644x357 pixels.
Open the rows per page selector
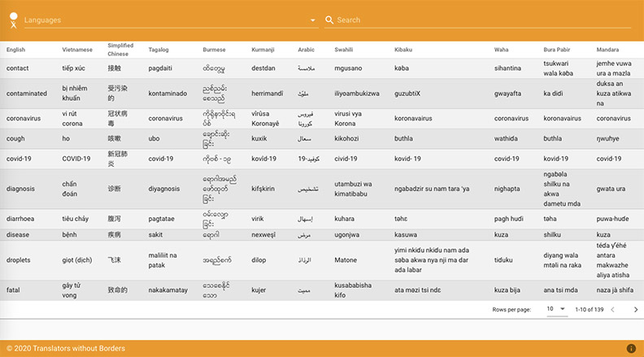click(556, 310)
